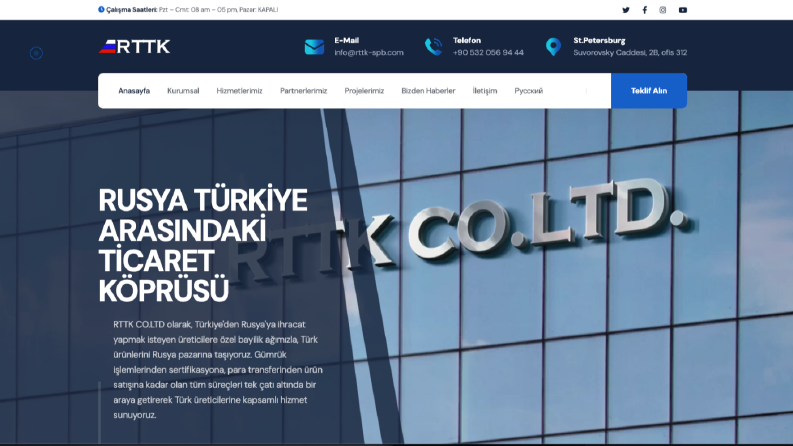Click the Telefon label
Screen dimensions: 793x446
coord(467,40)
